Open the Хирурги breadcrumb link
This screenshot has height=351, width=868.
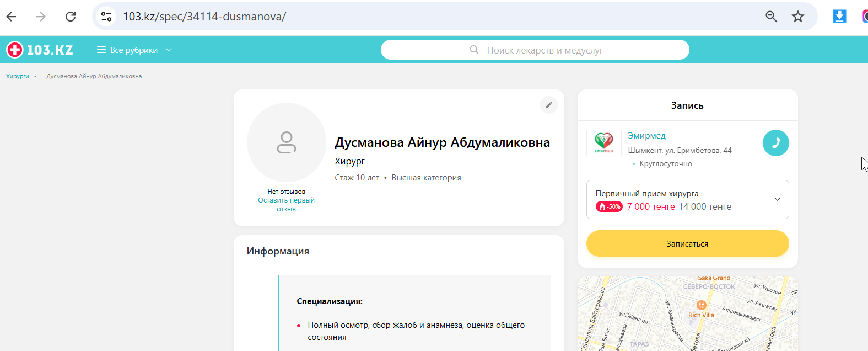point(18,76)
